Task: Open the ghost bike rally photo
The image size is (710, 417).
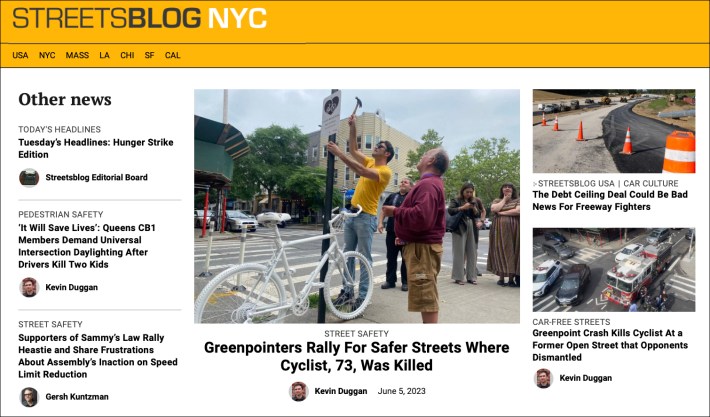Action: click(356, 206)
